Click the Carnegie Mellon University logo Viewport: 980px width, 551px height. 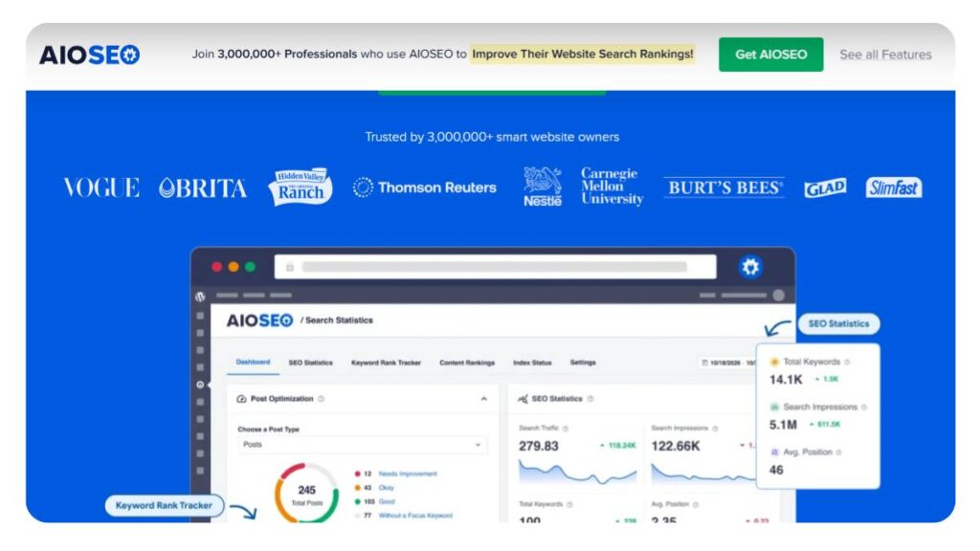point(612,187)
